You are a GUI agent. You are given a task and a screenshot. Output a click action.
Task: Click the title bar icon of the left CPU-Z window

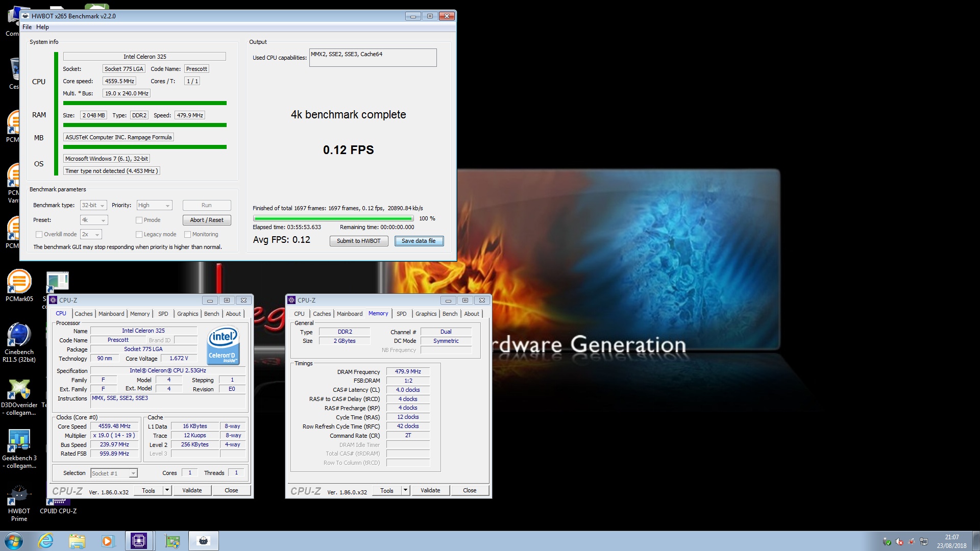53,300
